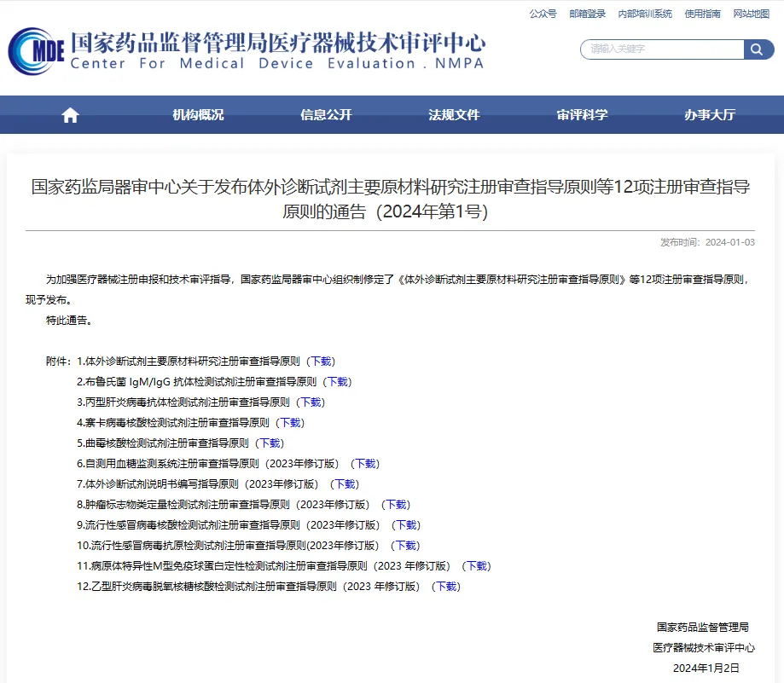This screenshot has width=784, height=683.
Task: Open the 法规文件 menu
Action: [454, 115]
